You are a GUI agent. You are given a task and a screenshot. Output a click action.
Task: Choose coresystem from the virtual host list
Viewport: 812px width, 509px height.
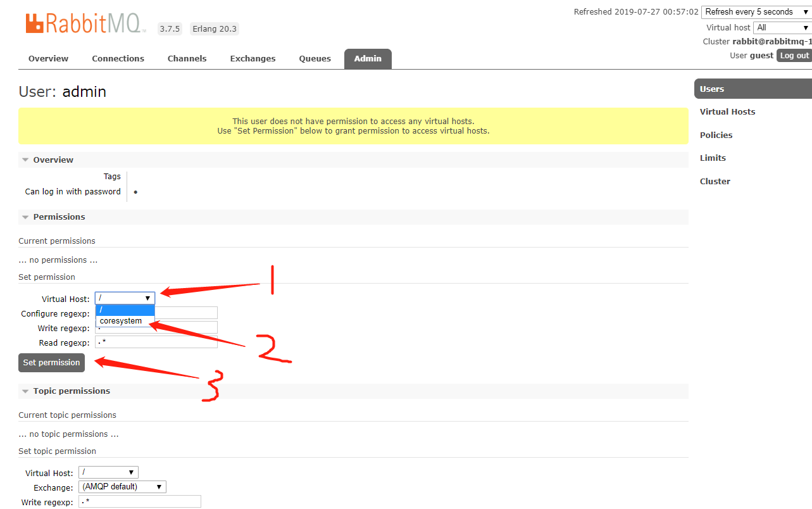(125, 321)
